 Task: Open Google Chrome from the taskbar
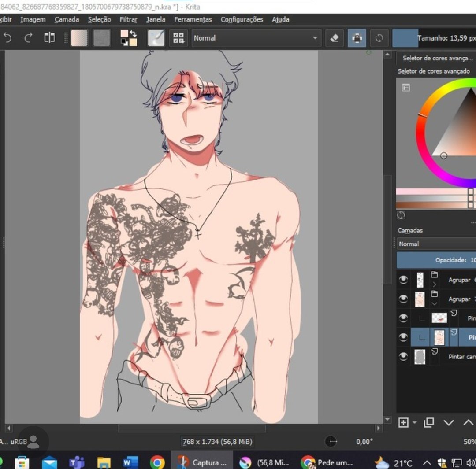tap(157, 462)
